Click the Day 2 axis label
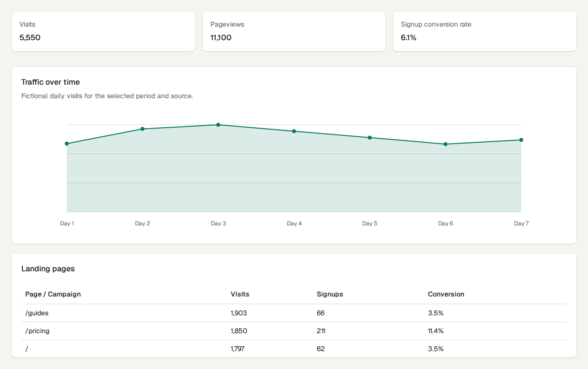This screenshot has height=369, width=588. coord(143,223)
